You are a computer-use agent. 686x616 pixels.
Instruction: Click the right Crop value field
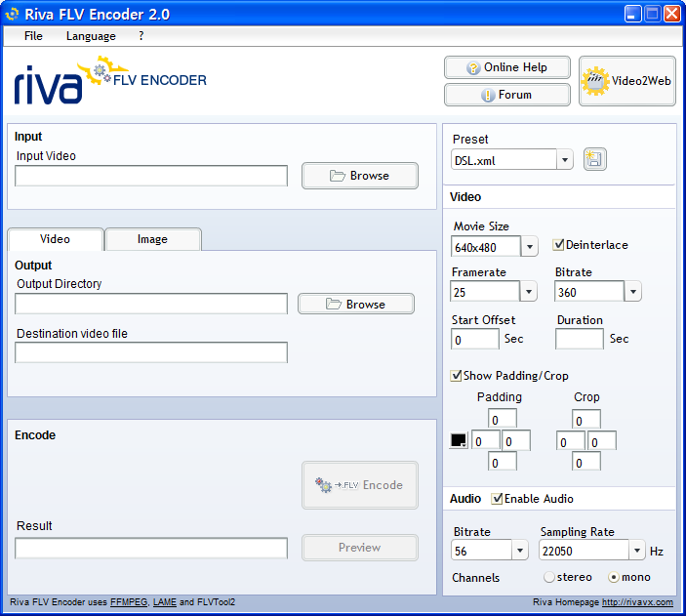601,440
